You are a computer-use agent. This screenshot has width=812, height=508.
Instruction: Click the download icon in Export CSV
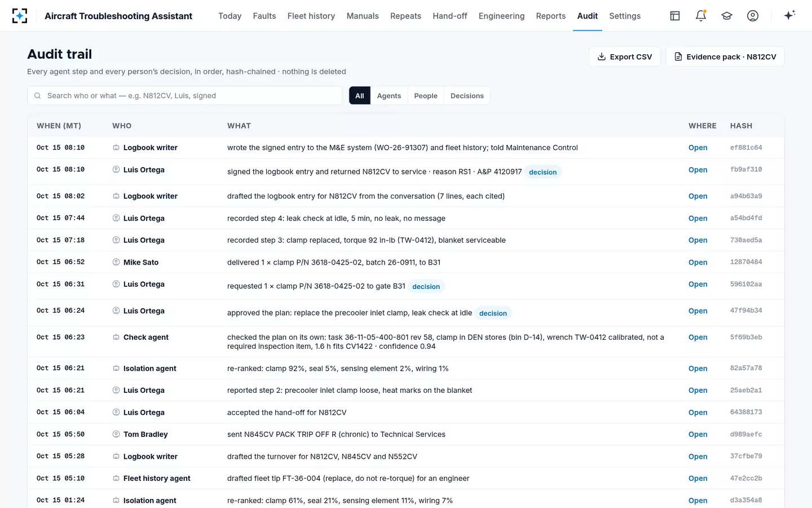pyautogui.click(x=602, y=56)
